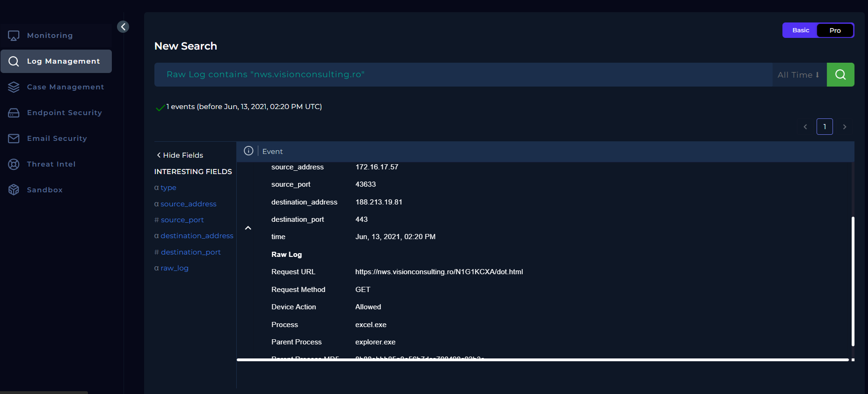The height and width of the screenshot is (394, 868).
Task: Switch search mode to Pro
Action: 835,30
